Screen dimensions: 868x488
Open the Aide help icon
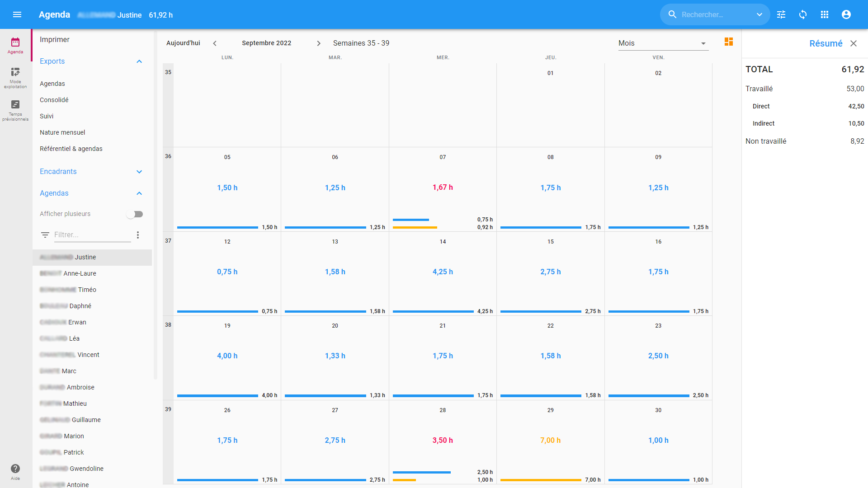[15, 472]
